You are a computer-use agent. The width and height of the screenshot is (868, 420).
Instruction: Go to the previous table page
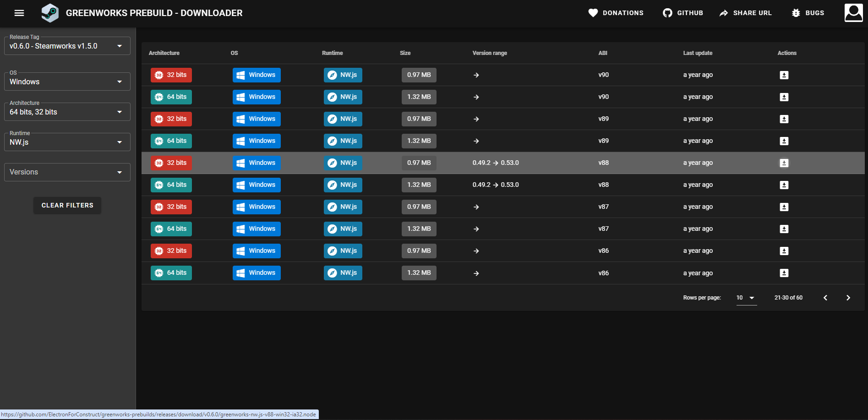[825, 298]
